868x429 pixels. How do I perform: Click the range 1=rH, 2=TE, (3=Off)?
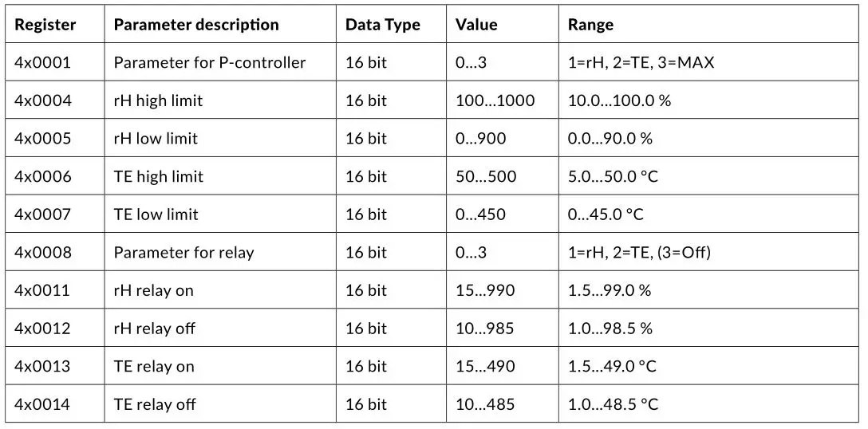639,253
